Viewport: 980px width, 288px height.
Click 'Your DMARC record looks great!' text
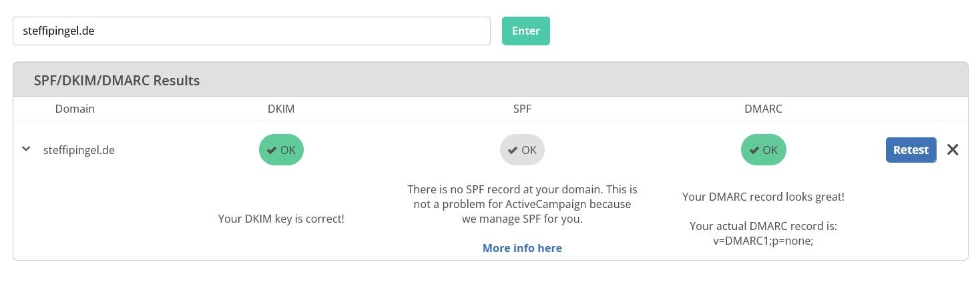point(763,197)
